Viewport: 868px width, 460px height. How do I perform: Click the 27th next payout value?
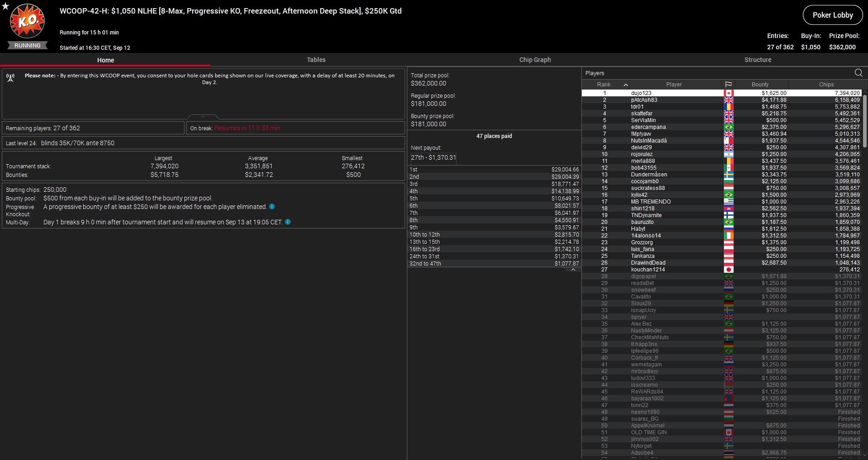tap(433, 157)
